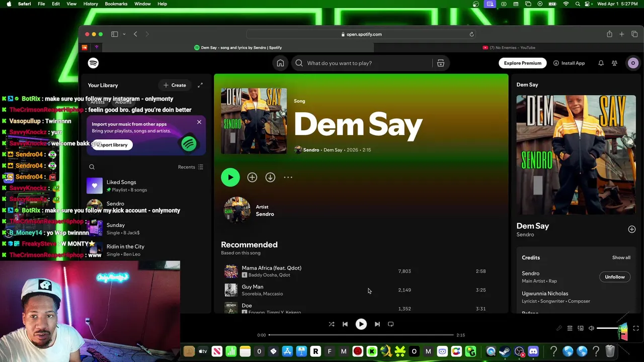Click the Dem Say album cover in header
Viewport: 644px width, 362px height.
[x=254, y=121]
